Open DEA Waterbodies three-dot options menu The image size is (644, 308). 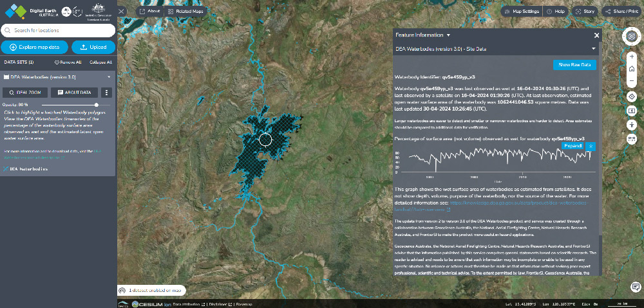point(107,93)
